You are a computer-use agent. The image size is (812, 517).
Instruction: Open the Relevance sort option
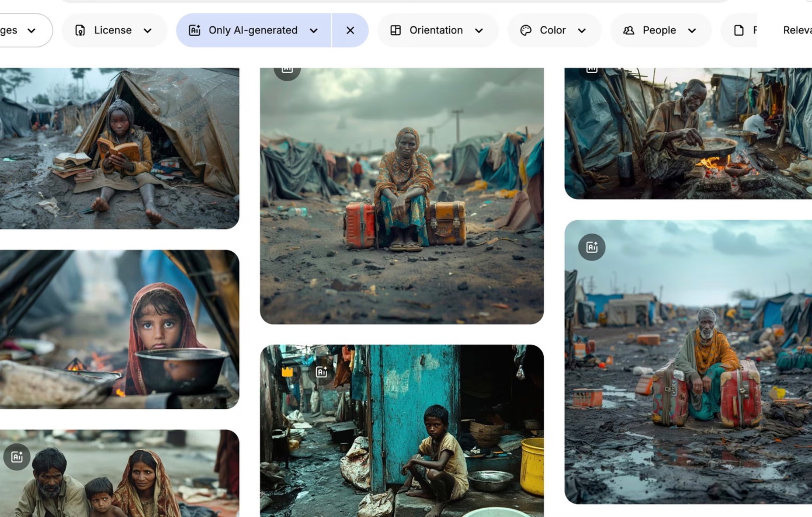(797, 30)
